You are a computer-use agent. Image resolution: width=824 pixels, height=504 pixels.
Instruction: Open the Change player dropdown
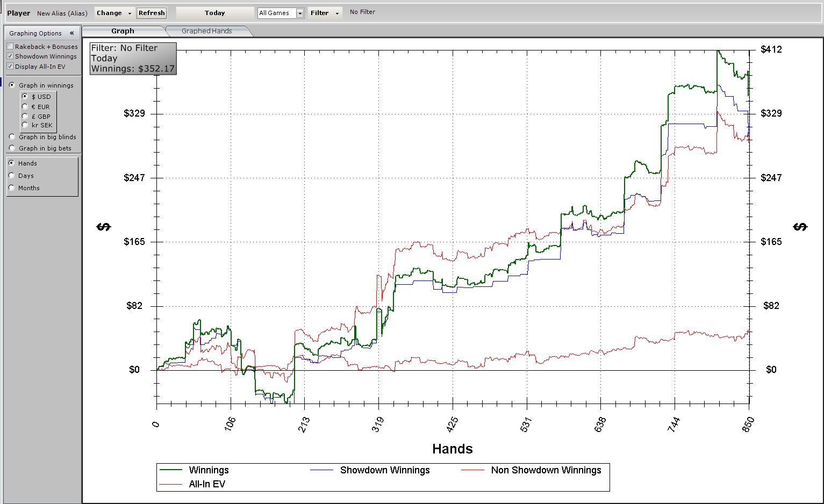(x=114, y=13)
